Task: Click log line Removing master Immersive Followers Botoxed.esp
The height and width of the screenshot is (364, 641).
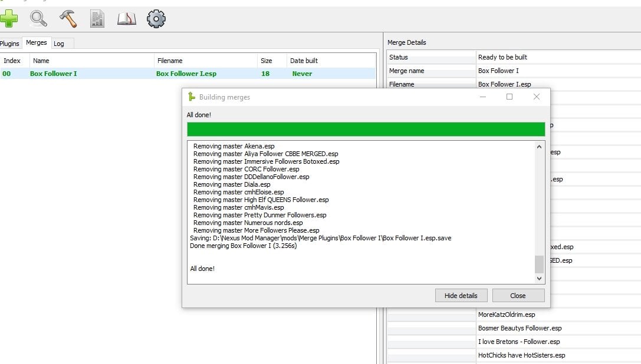Action: (266, 161)
